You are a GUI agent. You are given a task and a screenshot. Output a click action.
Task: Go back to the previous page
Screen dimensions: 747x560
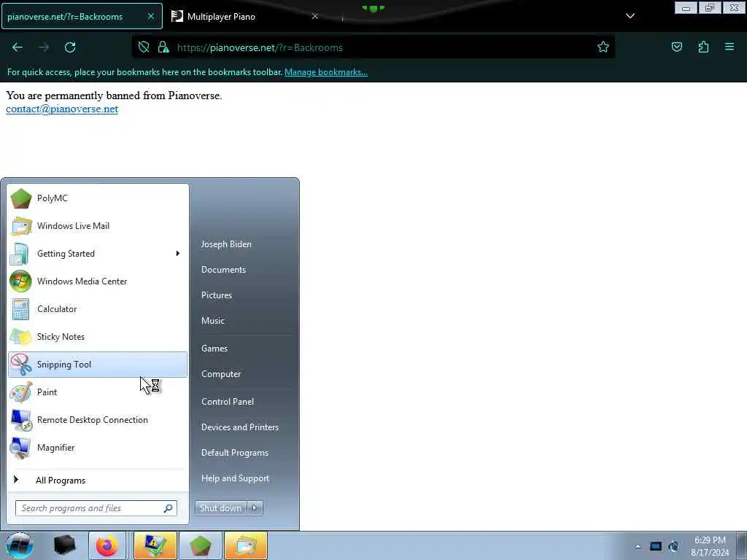(18, 47)
